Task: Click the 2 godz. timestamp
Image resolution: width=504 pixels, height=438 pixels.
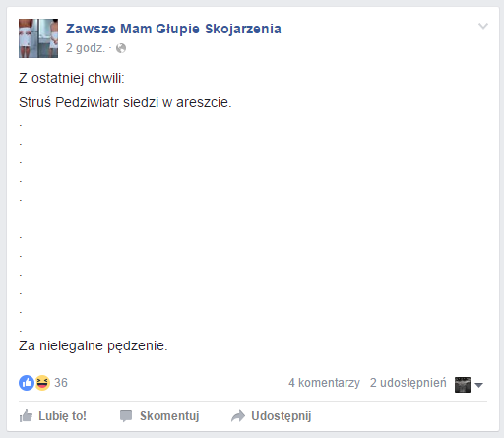Action: pyautogui.click(x=86, y=48)
